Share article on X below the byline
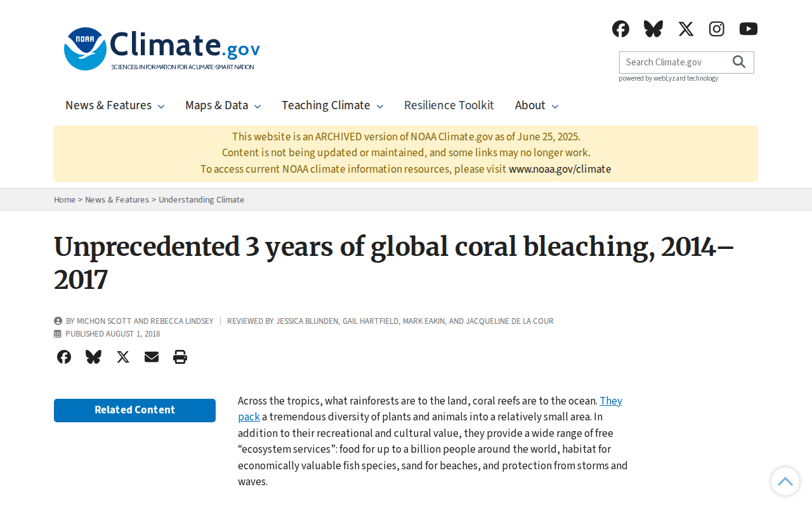The height and width of the screenshot is (508, 812). coord(123,357)
